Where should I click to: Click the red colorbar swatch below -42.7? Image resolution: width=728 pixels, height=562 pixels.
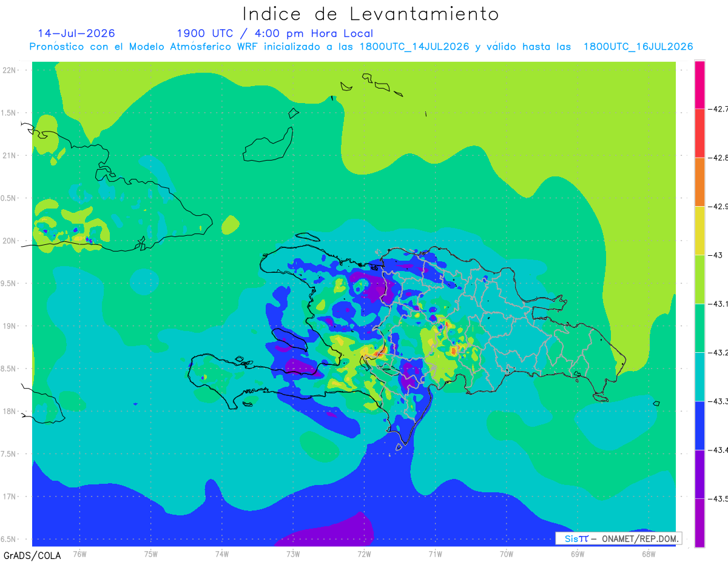699,133
